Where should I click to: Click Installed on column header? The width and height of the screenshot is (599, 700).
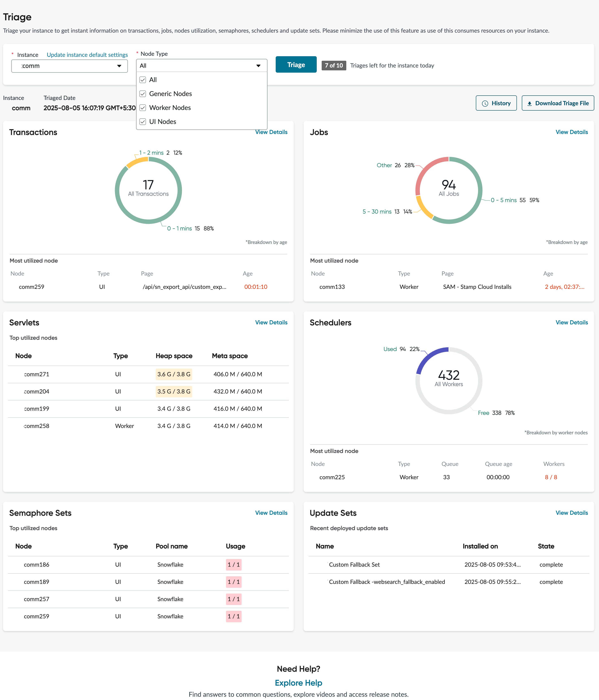tap(480, 546)
